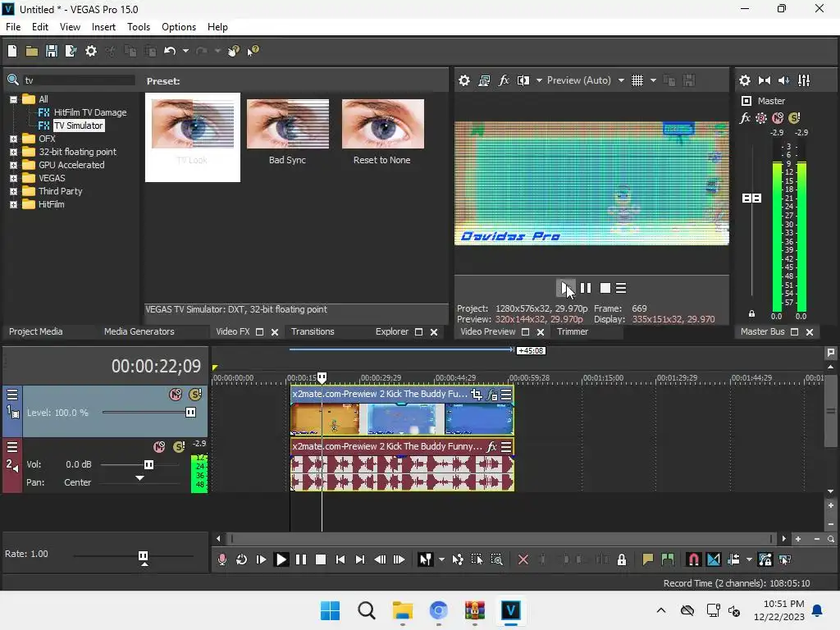
Task: Expand the VEGAS folder
Action: pyautogui.click(x=13, y=178)
